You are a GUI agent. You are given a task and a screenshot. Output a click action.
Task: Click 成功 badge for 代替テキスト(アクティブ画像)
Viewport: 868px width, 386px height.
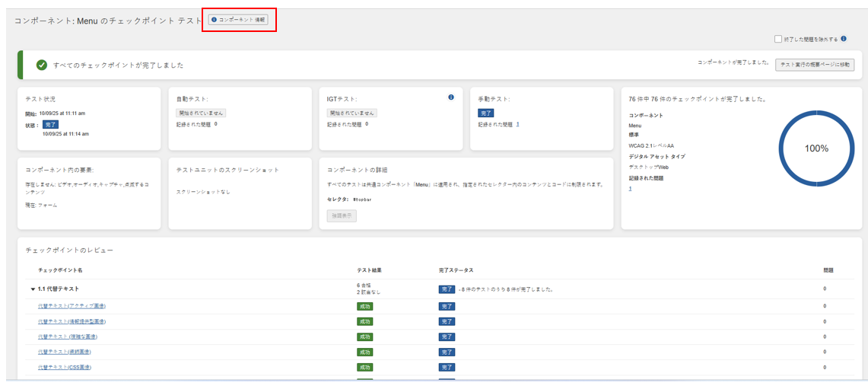click(365, 306)
